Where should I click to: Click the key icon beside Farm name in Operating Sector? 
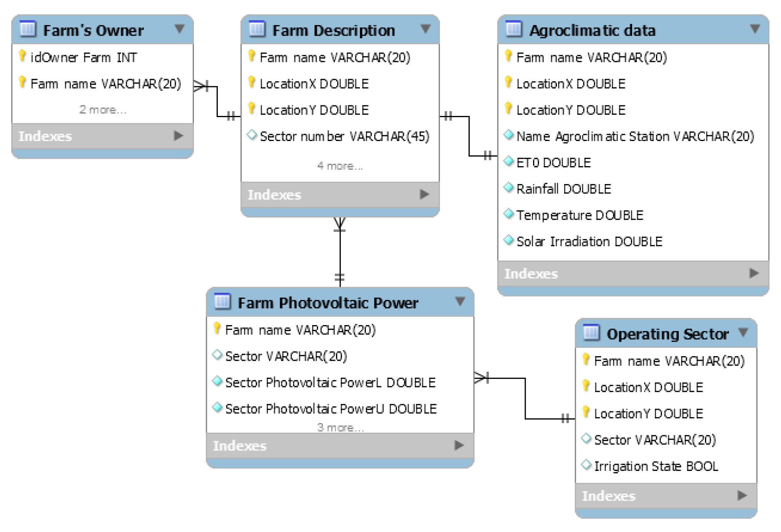click(586, 359)
